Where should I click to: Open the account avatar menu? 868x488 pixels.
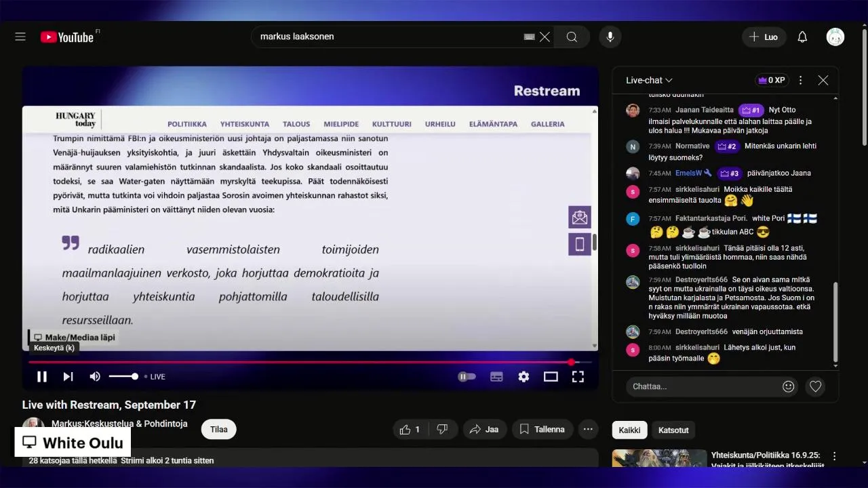click(835, 37)
